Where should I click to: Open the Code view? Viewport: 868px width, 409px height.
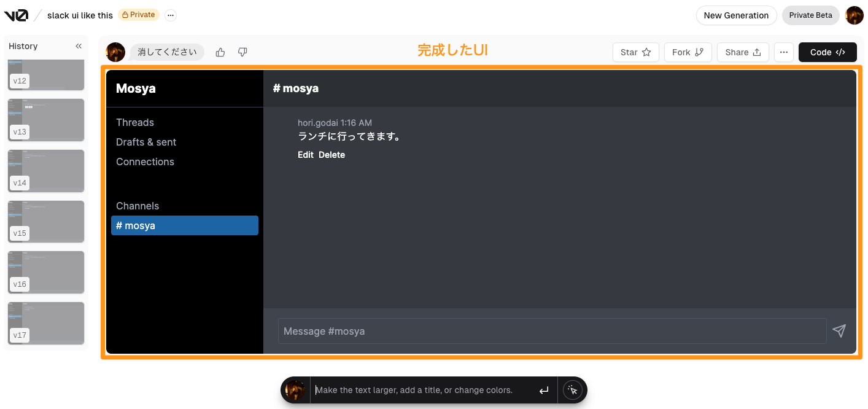pos(827,52)
